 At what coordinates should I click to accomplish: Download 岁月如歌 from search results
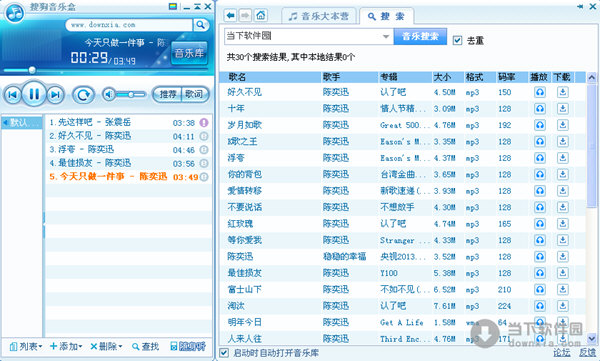562,125
